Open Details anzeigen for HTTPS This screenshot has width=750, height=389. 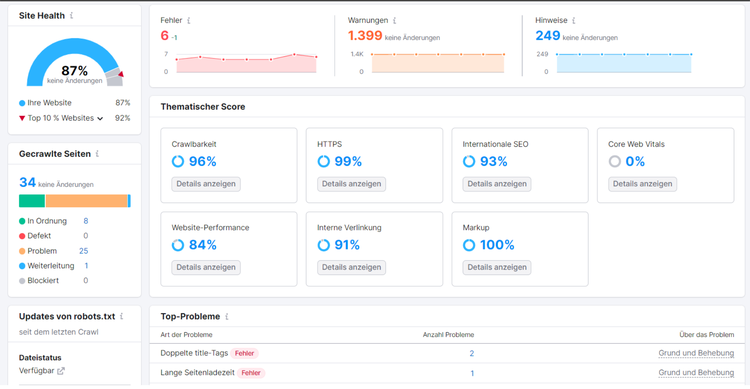pyautogui.click(x=352, y=184)
